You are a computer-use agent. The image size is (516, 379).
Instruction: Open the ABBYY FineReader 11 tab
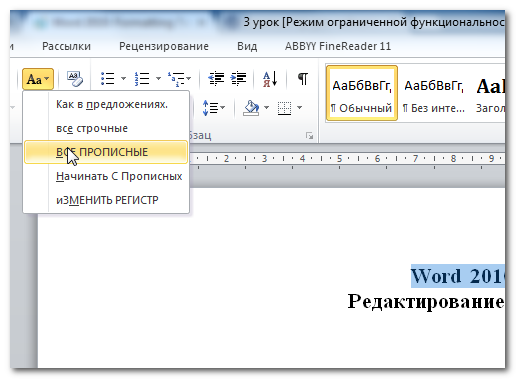click(338, 46)
